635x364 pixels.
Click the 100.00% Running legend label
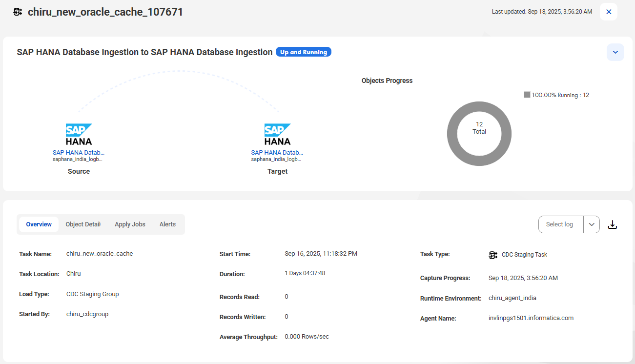click(x=560, y=95)
